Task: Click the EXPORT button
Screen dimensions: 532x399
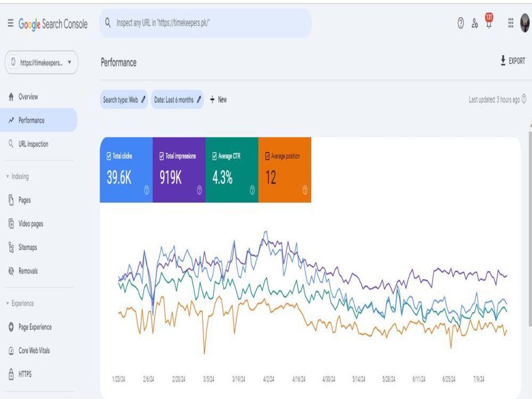Action: coord(513,61)
